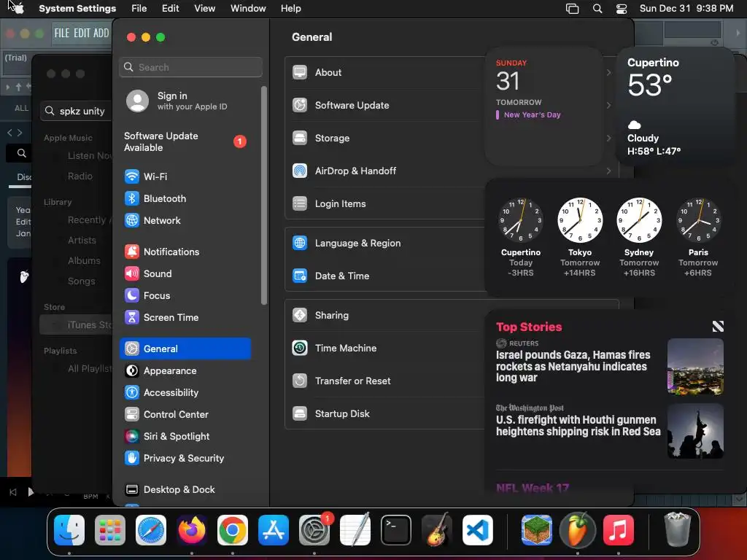The image size is (747, 560).
Task: Open Israel pounds Gaza Reuters story
Action: [610, 367]
